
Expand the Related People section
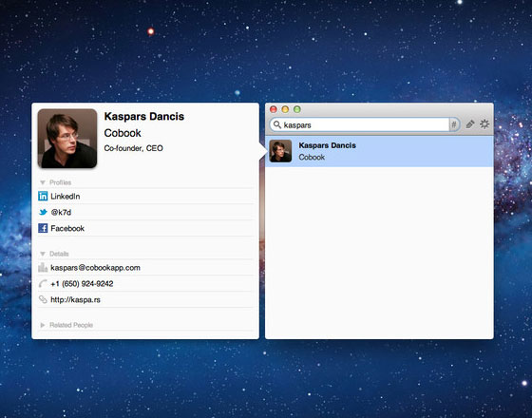(43, 325)
